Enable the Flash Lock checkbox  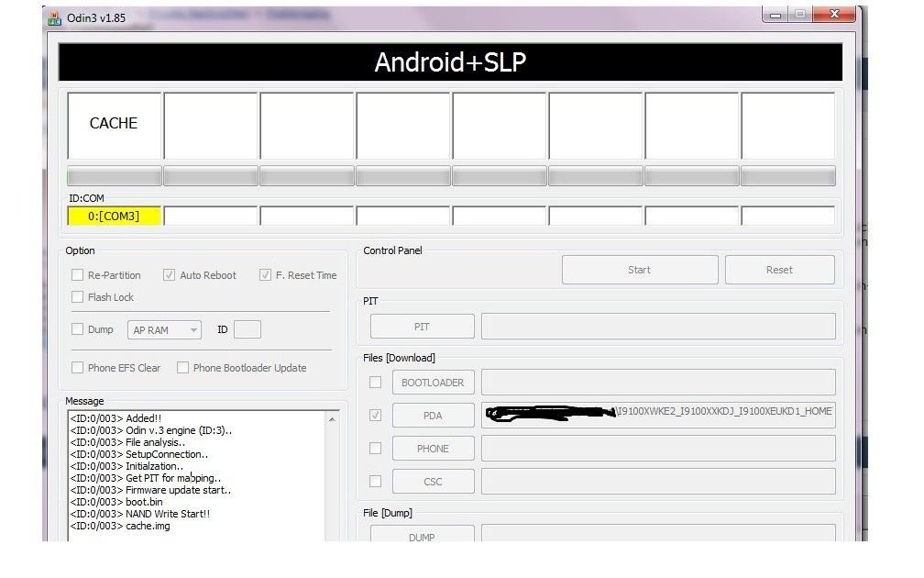coord(77,296)
